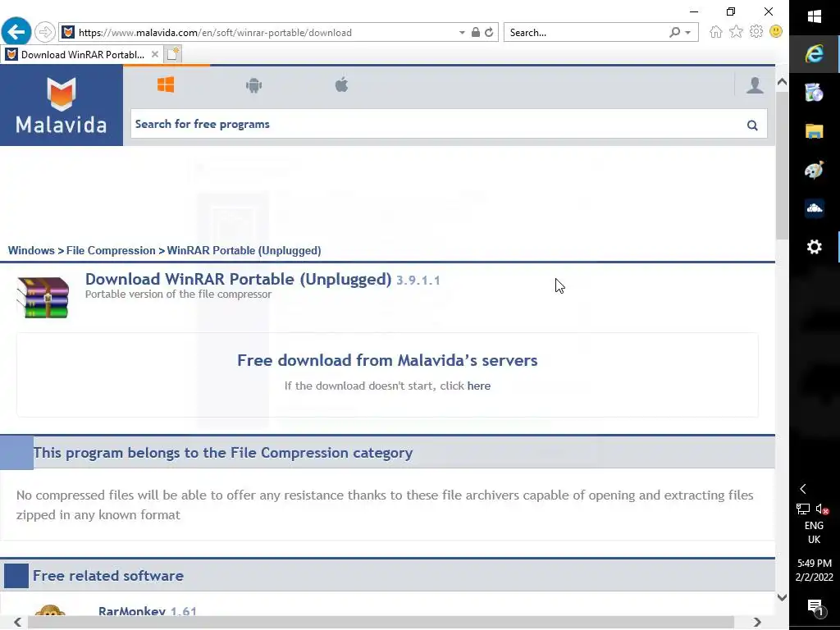The width and height of the screenshot is (840, 630).
Task: Expand hidden system tray icons chevron
Action: pos(803,489)
